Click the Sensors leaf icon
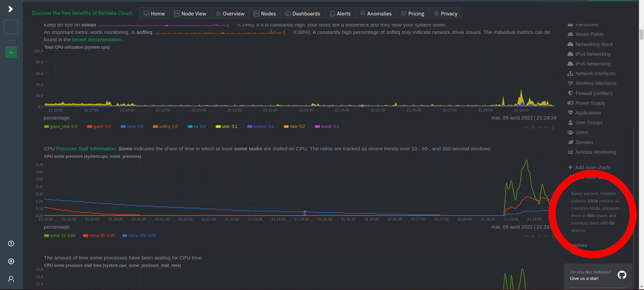This screenshot has width=644, height=290. [570, 142]
